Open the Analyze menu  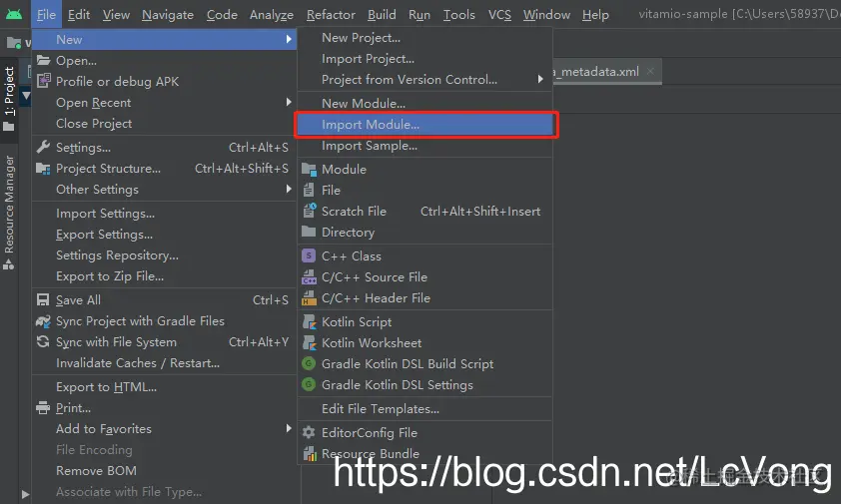[x=272, y=15]
